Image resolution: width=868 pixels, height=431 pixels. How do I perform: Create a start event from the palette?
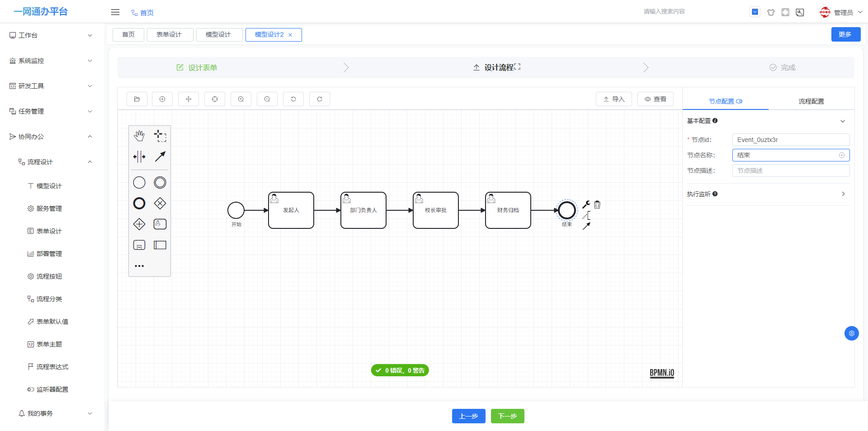pos(139,183)
